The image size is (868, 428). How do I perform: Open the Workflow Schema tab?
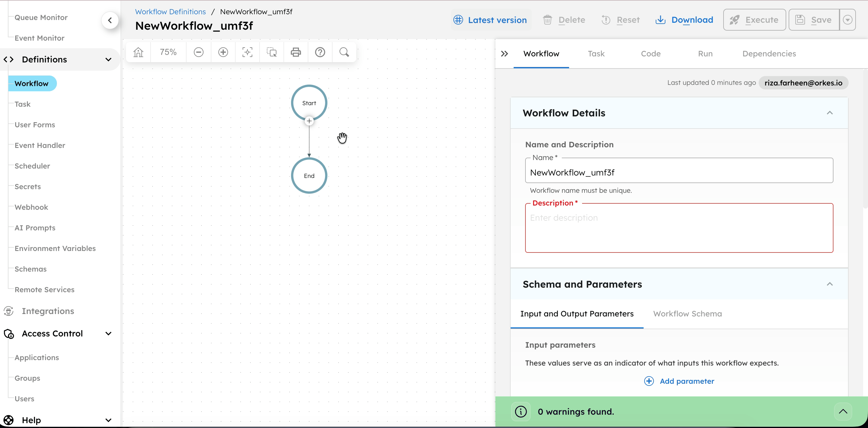pyautogui.click(x=687, y=314)
